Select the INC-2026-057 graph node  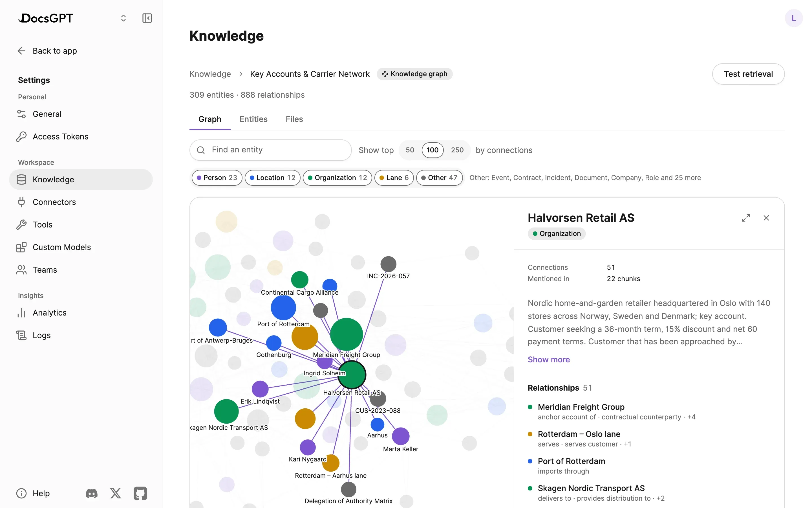tap(388, 264)
